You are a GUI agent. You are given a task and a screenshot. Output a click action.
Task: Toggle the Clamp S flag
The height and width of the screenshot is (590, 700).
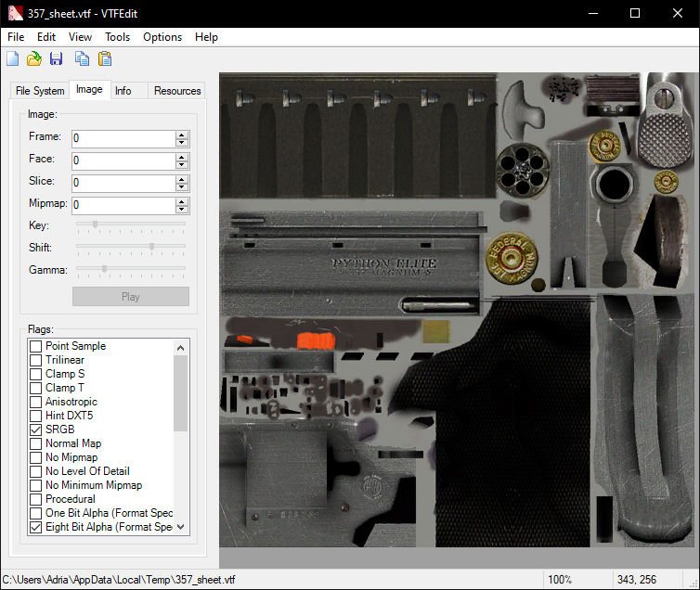tap(35, 374)
